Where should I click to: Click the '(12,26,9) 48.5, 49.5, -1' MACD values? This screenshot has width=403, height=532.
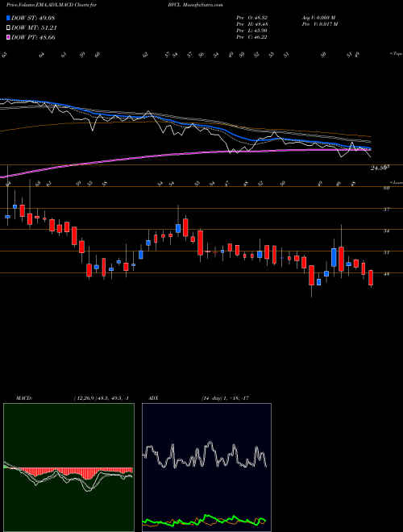coord(101,397)
